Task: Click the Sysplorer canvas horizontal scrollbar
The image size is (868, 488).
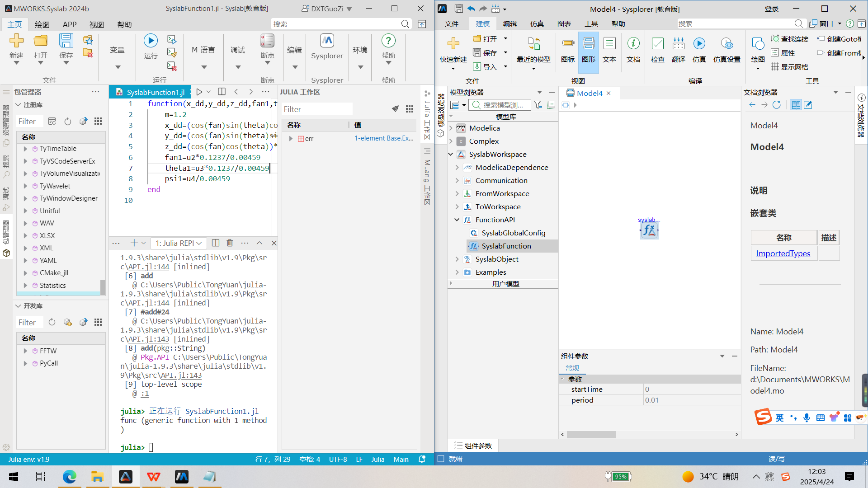Action: tap(591, 435)
